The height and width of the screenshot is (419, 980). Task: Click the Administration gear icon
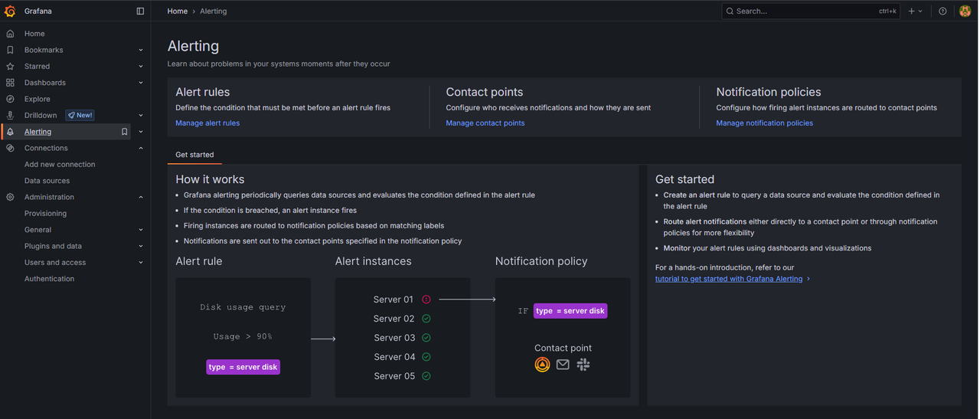pyautogui.click(x=10, y=197)
